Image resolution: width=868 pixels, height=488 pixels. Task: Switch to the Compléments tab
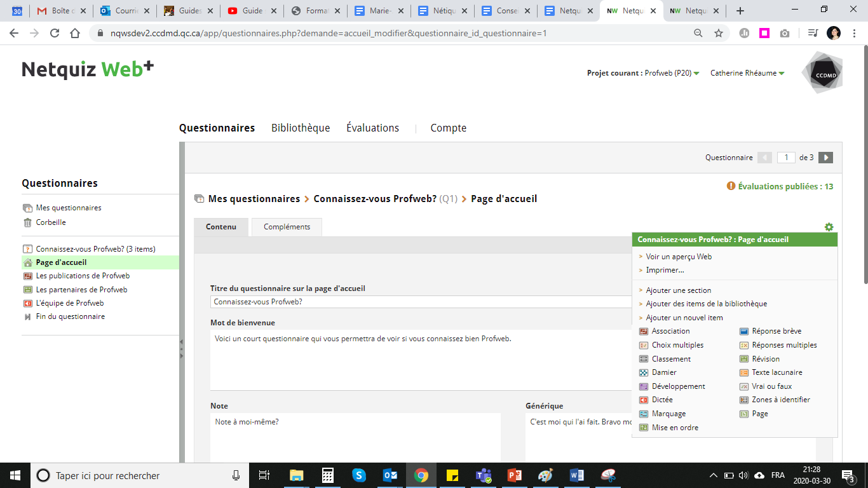click(x=287, y=227)
